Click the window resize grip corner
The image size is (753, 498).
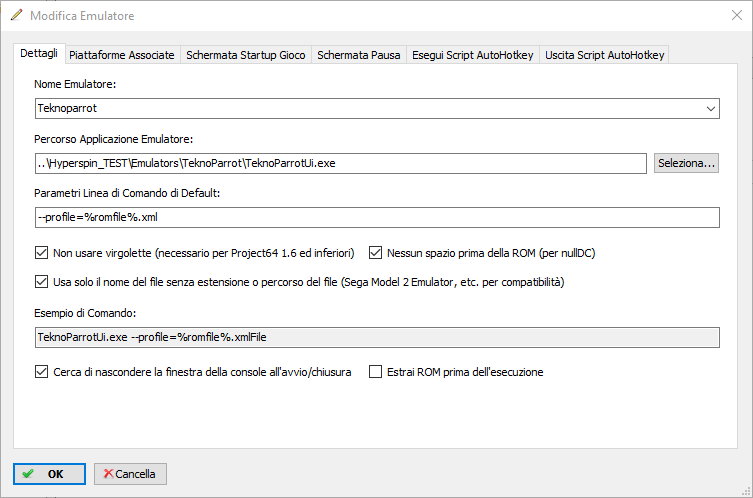746,491
